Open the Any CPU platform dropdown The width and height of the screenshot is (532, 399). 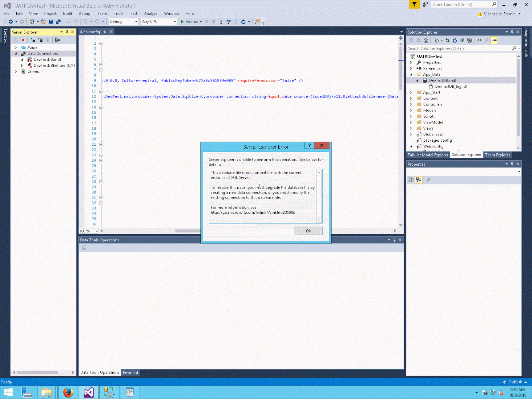tap(159, 22)
